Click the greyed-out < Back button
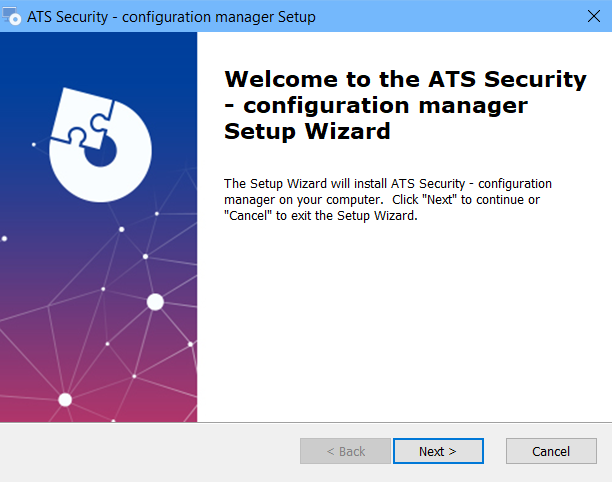612x482 pixels. [x=345, y=451]
